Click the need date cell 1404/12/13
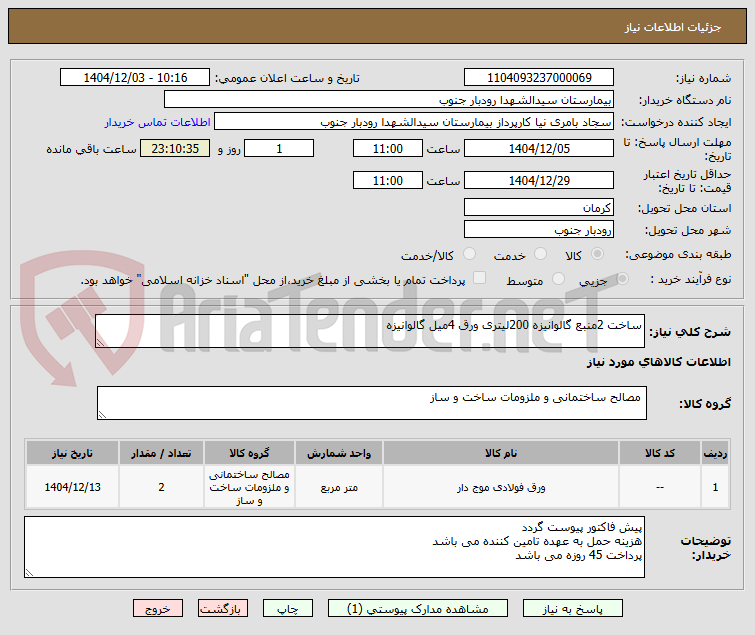 coord(72,487)
